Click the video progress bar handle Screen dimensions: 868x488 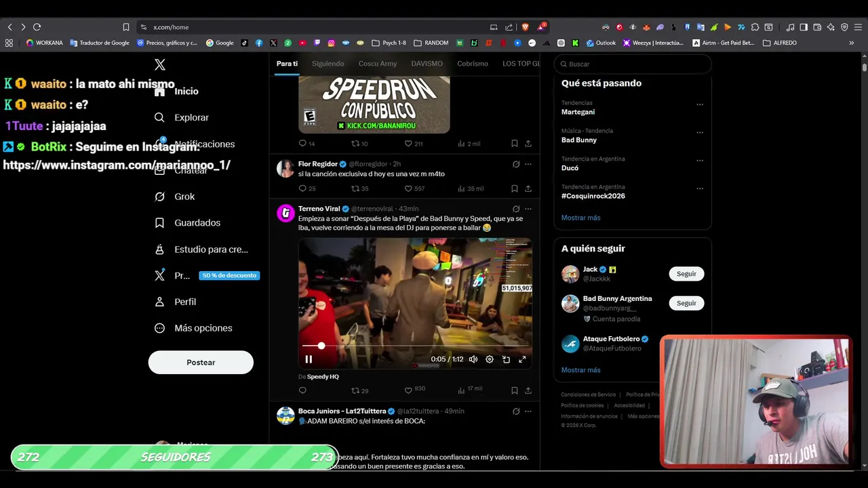click(321, 346)
